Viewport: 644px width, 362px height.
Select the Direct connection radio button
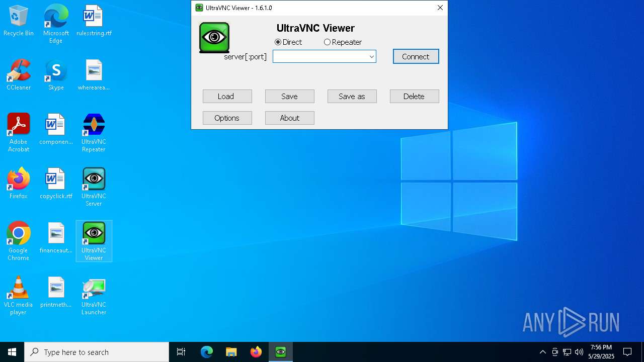click(x=288, y=42)
